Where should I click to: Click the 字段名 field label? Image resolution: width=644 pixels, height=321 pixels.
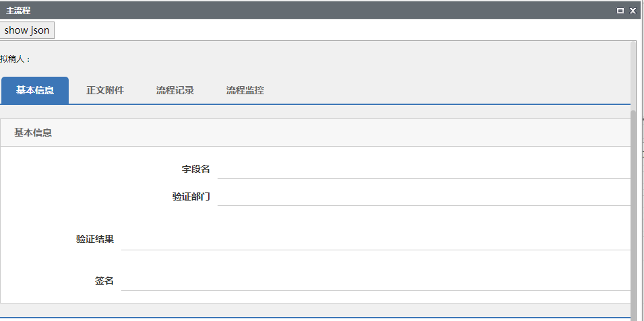(196, 169)
